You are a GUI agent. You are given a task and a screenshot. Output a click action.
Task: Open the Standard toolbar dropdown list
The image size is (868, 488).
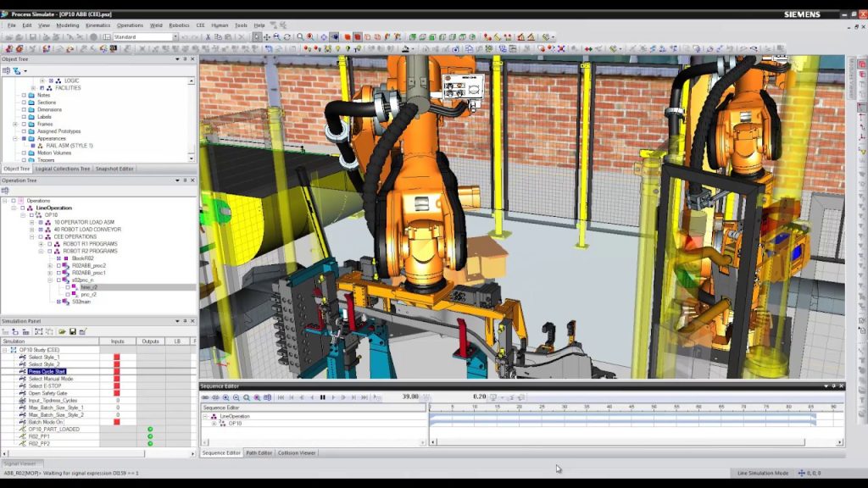[x=175, y=36]
